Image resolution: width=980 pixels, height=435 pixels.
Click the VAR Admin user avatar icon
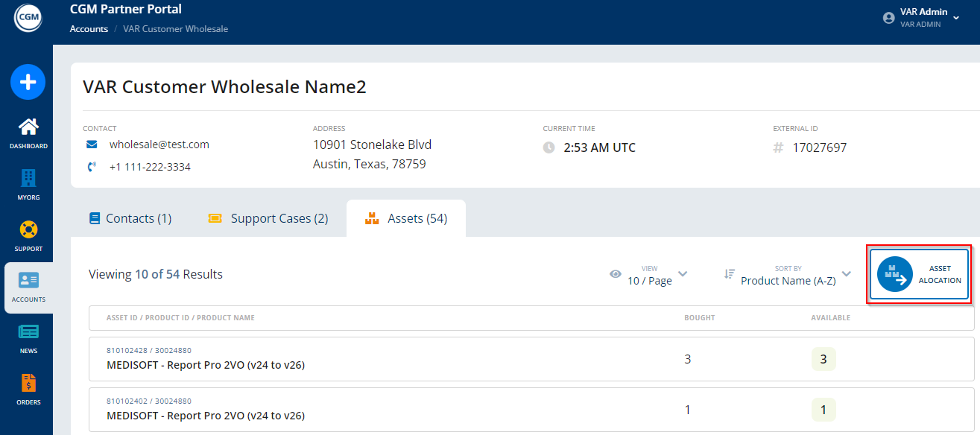[888, 18]
